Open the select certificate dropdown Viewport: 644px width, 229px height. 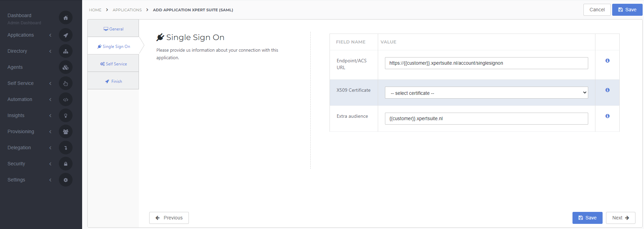(486, 93)
